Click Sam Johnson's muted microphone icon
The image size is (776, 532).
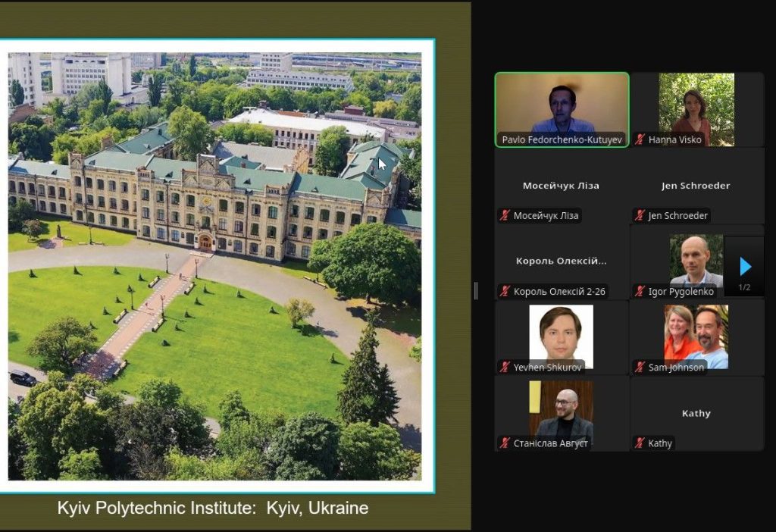640,367
